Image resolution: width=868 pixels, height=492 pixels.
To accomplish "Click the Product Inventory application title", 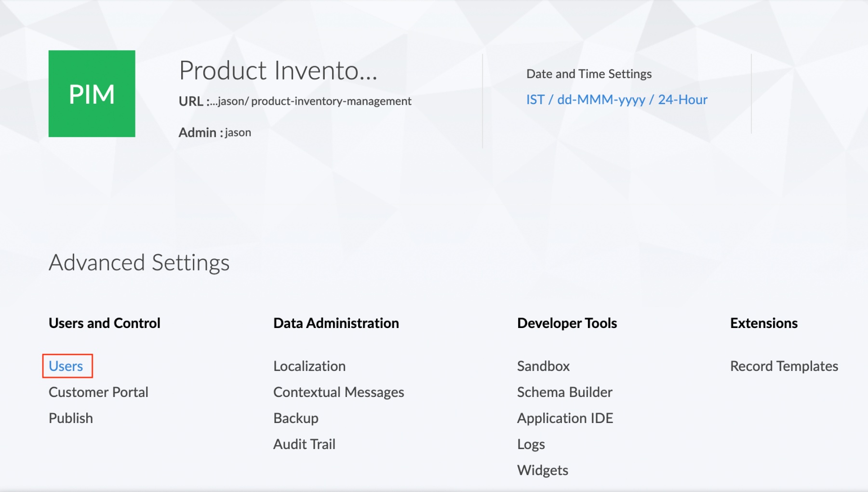I will [x=278, y=70].
